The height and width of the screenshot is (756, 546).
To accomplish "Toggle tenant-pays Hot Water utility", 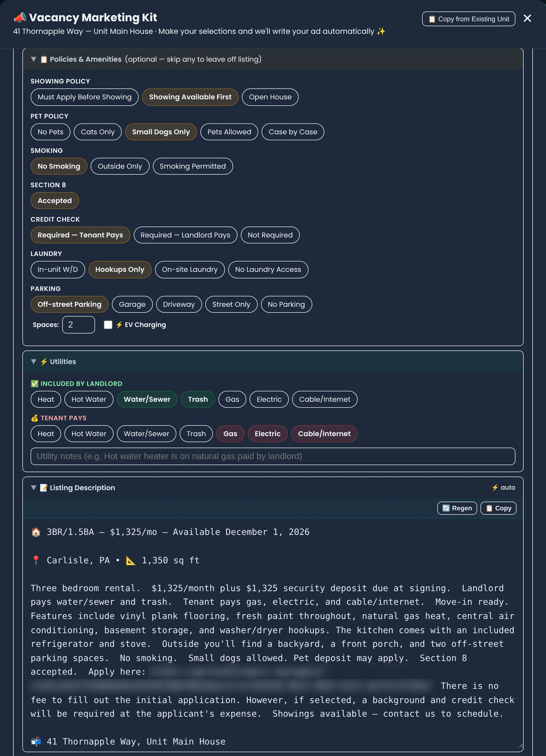I will [x=89, y=434].
